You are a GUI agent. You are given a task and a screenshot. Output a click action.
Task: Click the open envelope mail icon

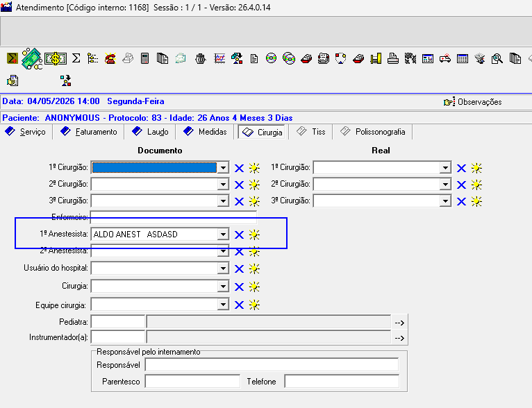point(181,58)
